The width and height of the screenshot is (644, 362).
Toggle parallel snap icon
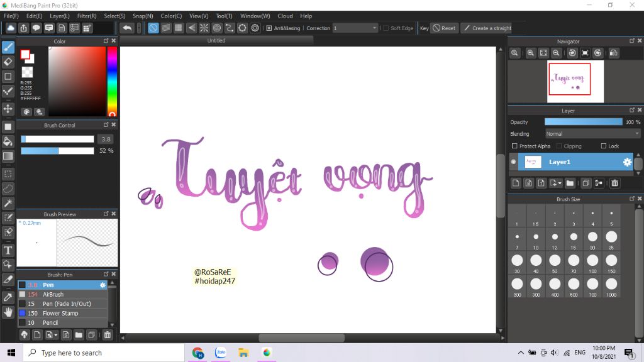pyautogui.click(x=166, y=28)
